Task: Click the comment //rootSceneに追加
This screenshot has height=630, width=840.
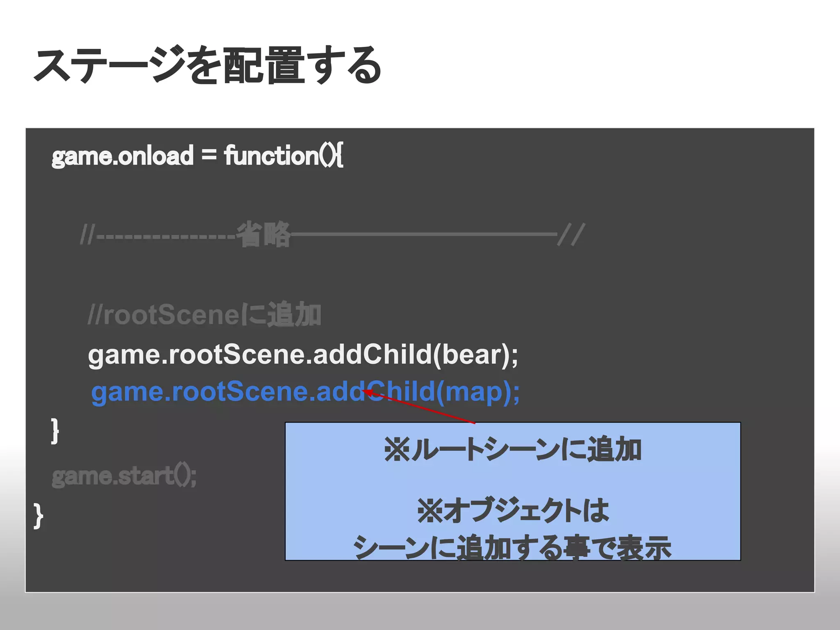Action: pos(204,315)
